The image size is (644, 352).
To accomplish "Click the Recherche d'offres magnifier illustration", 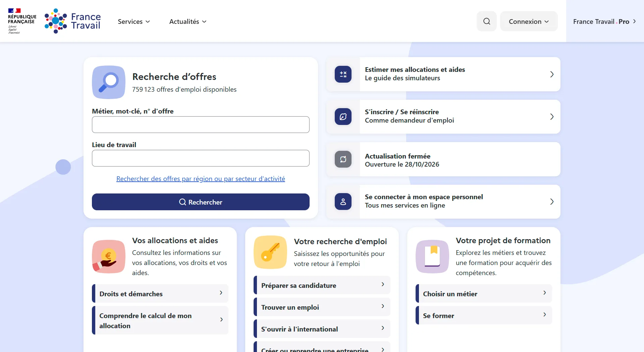I will pyautogui.click(x=109, y=82).
